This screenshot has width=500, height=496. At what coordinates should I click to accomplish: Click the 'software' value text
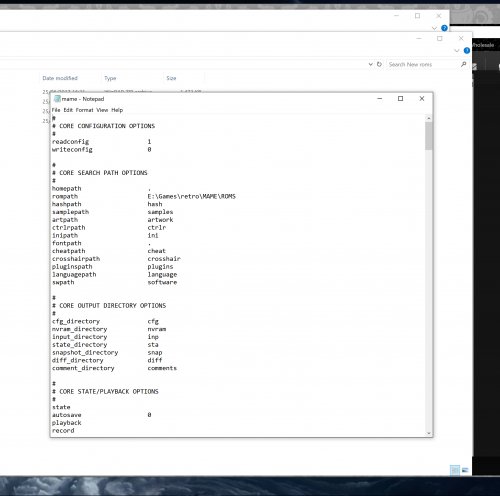162,282
